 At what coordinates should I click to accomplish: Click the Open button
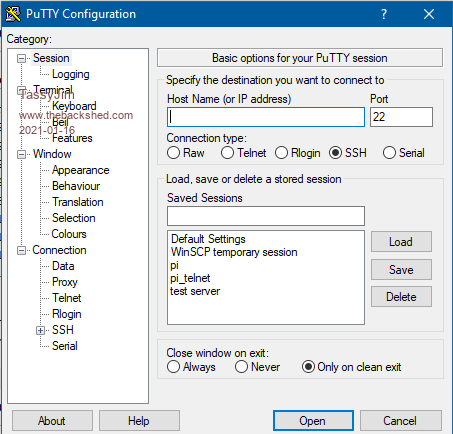[x=313, y=421]
